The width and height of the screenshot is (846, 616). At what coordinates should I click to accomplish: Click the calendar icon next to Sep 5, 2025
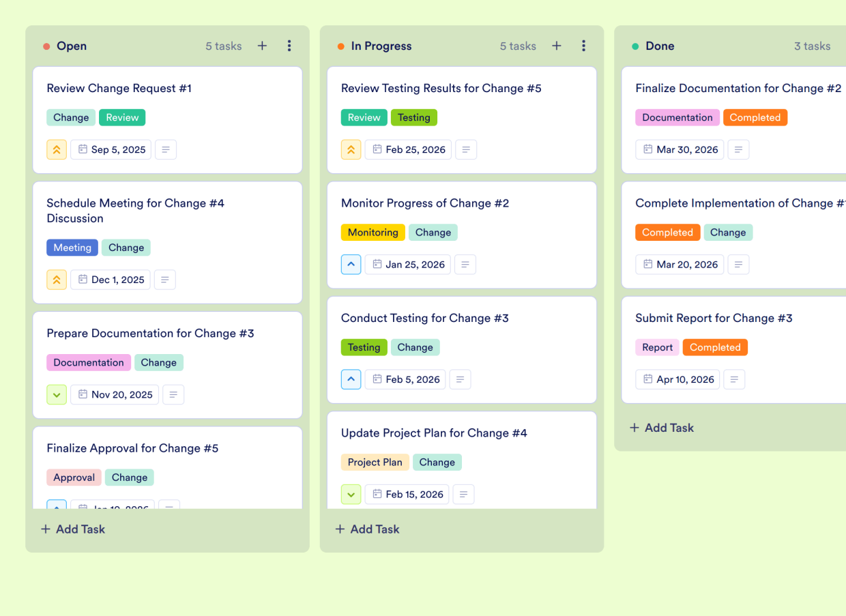[84, 149]
